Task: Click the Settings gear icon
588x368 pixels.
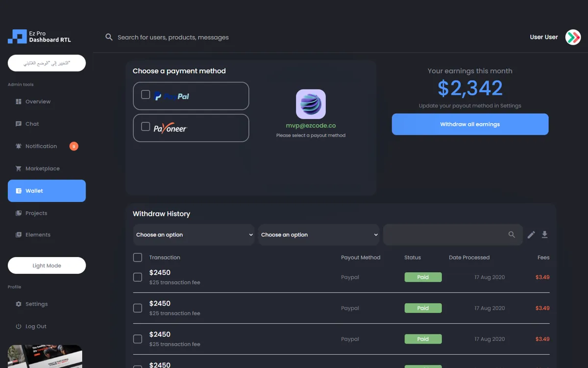Action: [x=19, y=304]
